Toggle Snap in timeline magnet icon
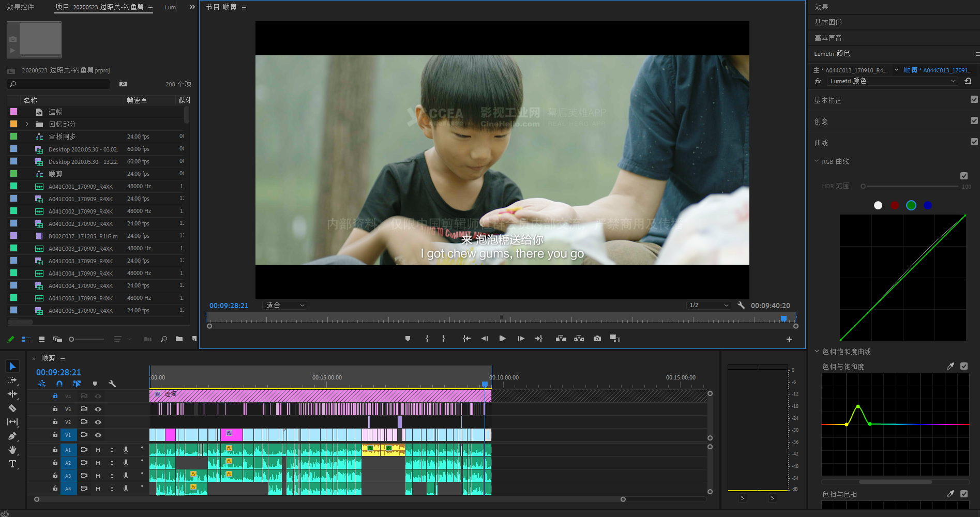The image size is (980, 517). pos(59,384)
